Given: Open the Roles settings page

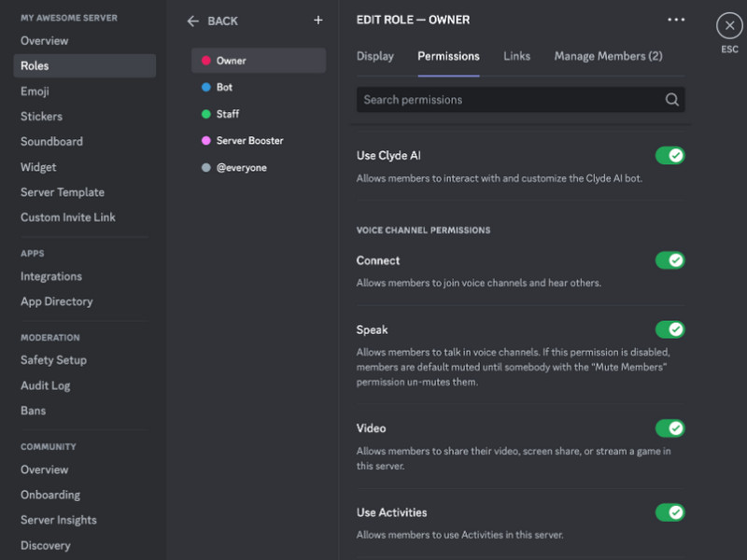Looking at the screenshot, I should tap(85, 65).
